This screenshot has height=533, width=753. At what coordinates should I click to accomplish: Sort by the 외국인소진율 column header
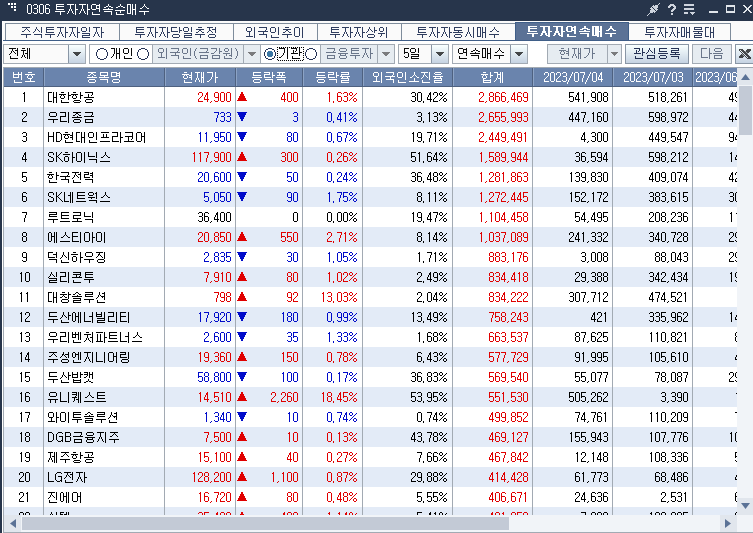408,77
